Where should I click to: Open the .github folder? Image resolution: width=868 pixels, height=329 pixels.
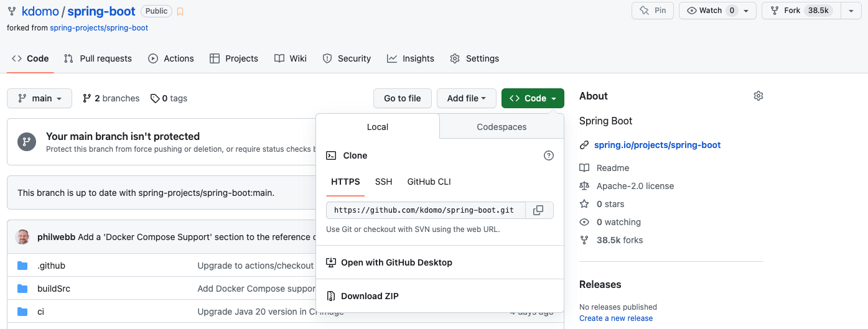click(x=51, y=266)
